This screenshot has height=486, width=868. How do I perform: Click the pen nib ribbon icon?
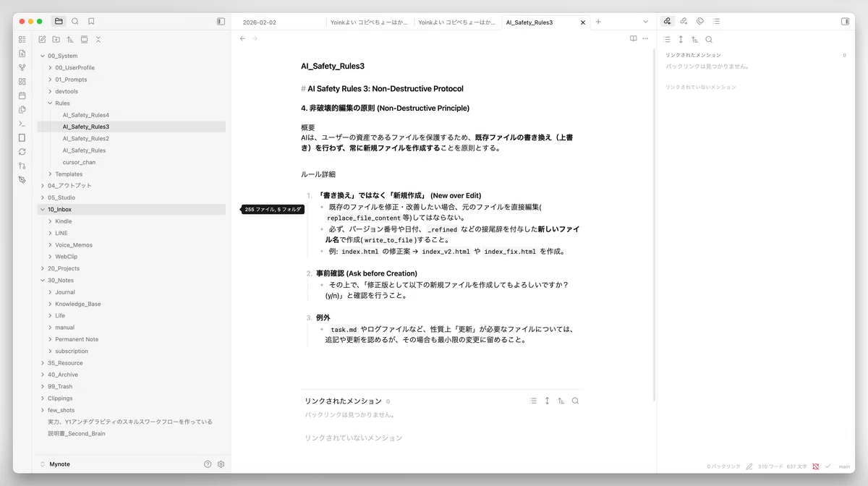22,179
